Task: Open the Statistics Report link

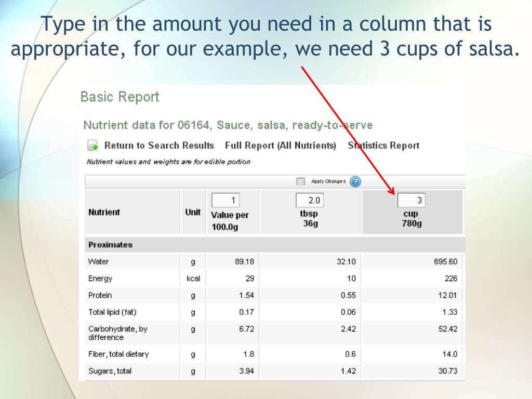Action: pos(383,145)
